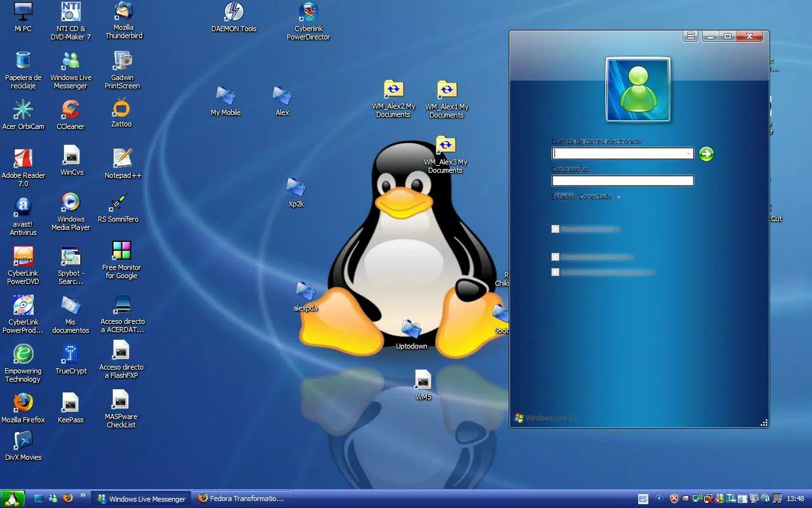812x508 pixels.
Task: Click the avast globe icon in the system tray
Action: click(766, 498)
